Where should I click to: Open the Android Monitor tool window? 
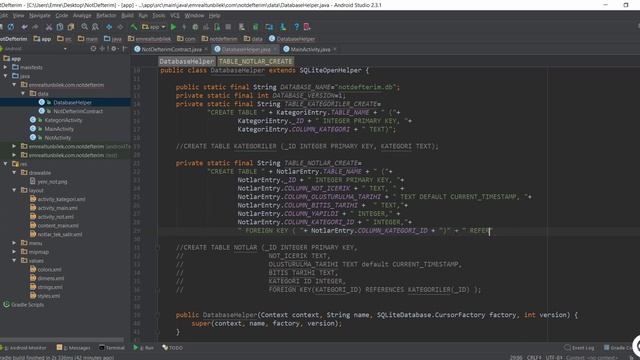point(24,348)
